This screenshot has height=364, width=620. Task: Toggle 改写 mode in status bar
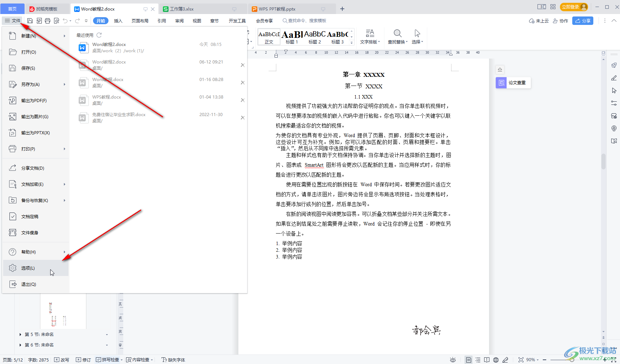point(62,360)
